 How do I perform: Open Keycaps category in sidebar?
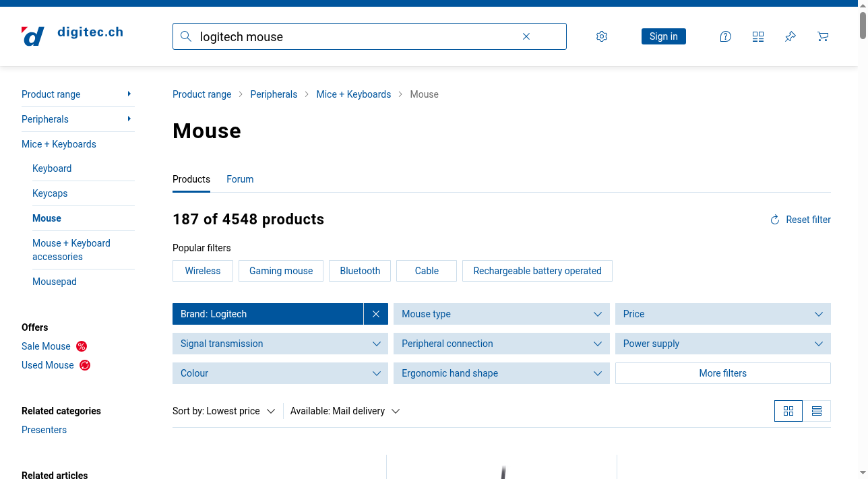(x=50, y=193)
